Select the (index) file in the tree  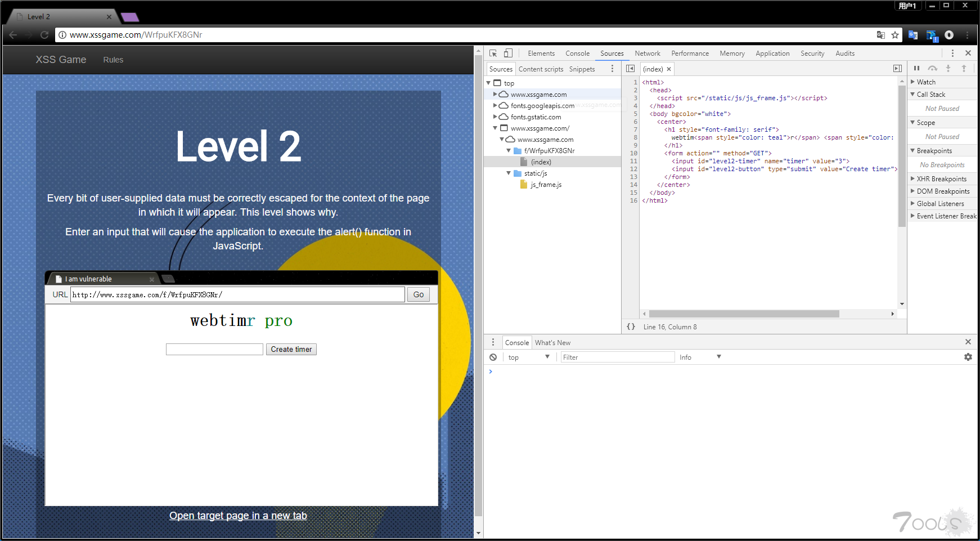pos(541,162)
